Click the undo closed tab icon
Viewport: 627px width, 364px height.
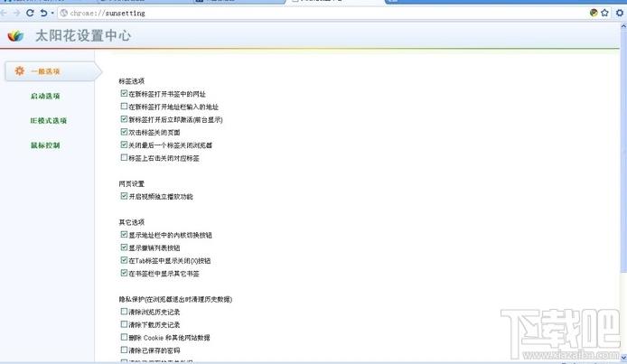tap(43, 13)
